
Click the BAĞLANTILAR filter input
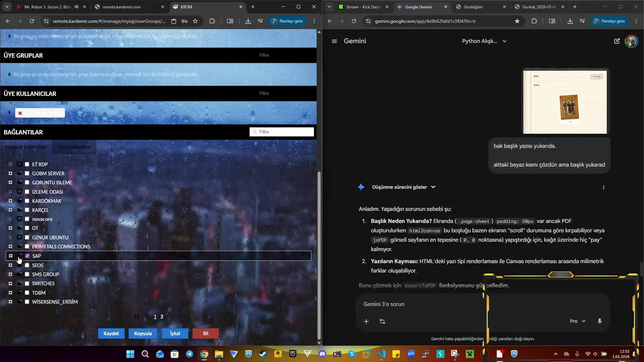pos(282,132)
